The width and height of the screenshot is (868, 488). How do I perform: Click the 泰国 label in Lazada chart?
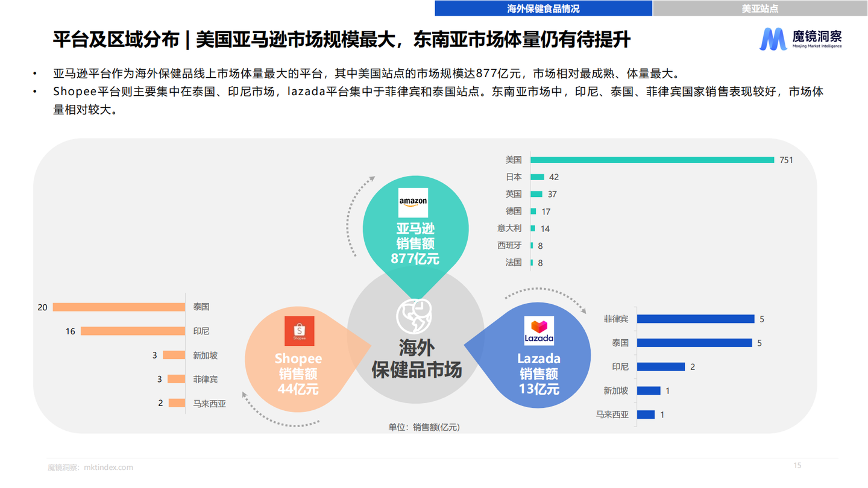pos(620,343)
